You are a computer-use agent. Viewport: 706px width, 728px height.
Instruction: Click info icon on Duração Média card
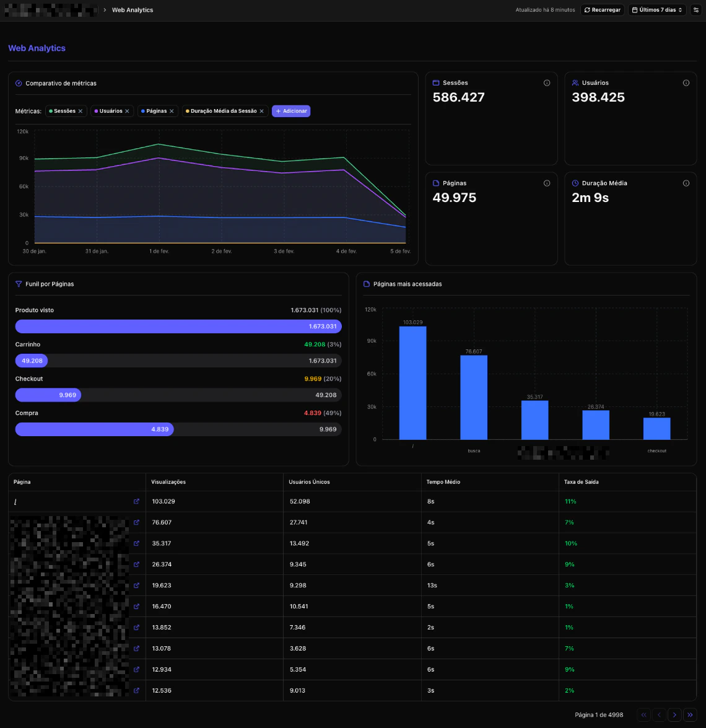(686, 183)
